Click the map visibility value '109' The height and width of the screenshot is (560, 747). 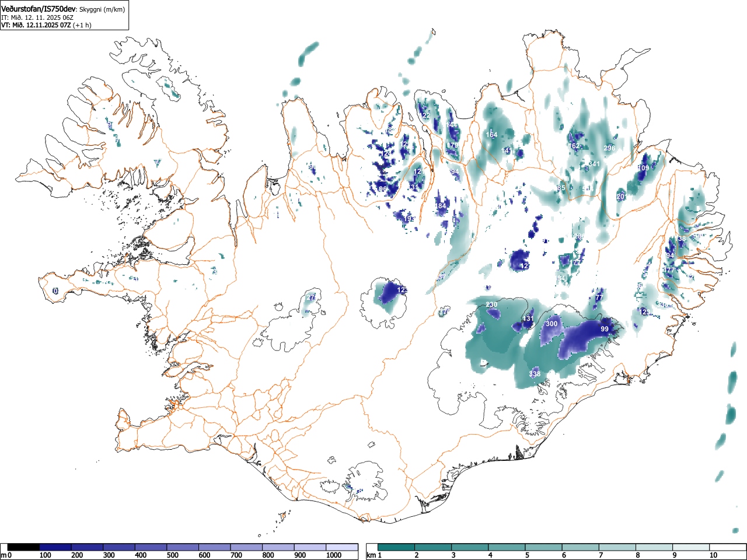pyautogui.click(x=643, y=168)
